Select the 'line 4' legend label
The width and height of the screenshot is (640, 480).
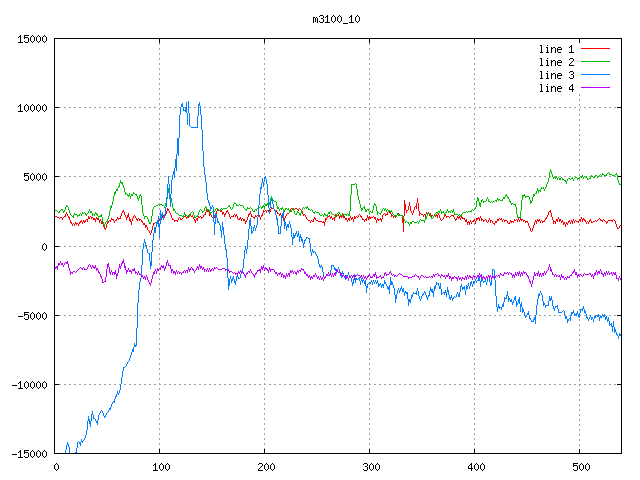point(556,88)
